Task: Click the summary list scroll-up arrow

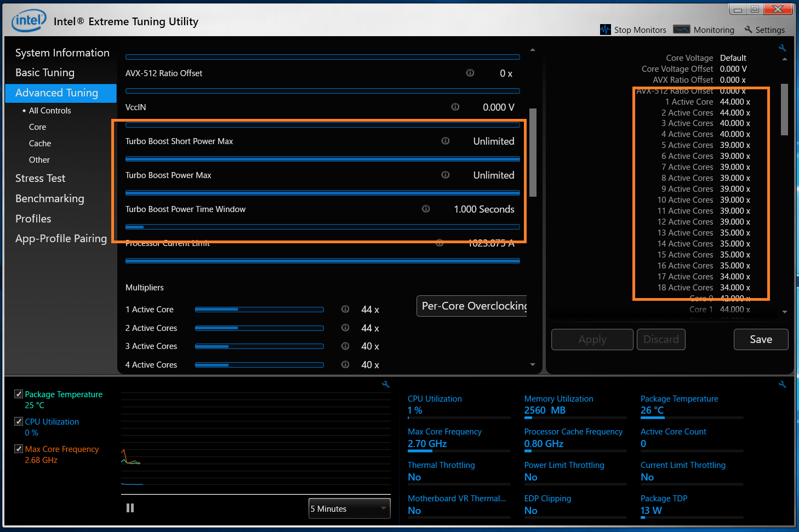Action: click(x=784, y=59)
